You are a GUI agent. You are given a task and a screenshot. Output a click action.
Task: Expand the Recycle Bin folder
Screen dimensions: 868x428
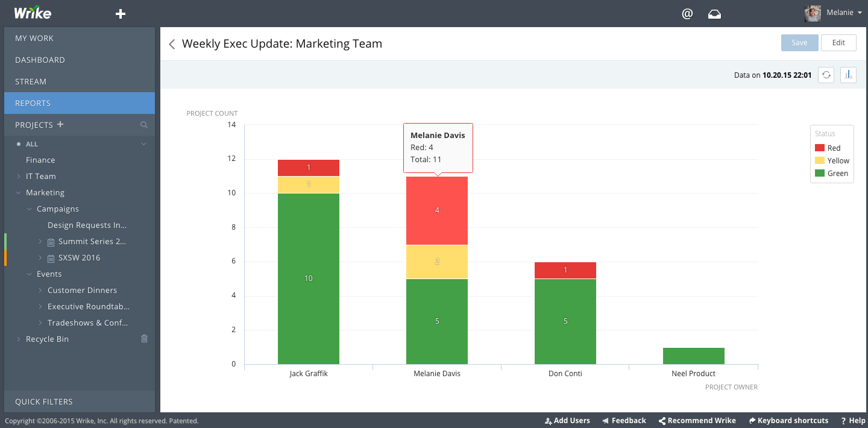coord(19,339)
